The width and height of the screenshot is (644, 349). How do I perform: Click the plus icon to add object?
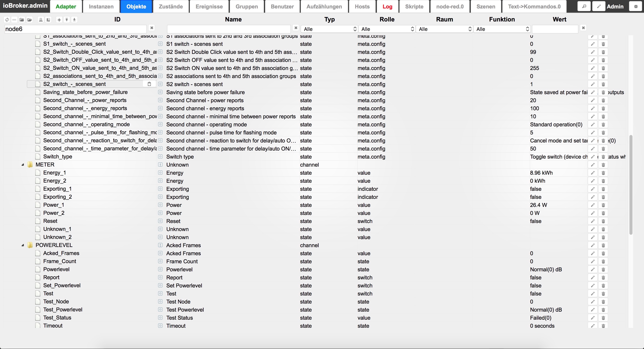tap(59, 20)
